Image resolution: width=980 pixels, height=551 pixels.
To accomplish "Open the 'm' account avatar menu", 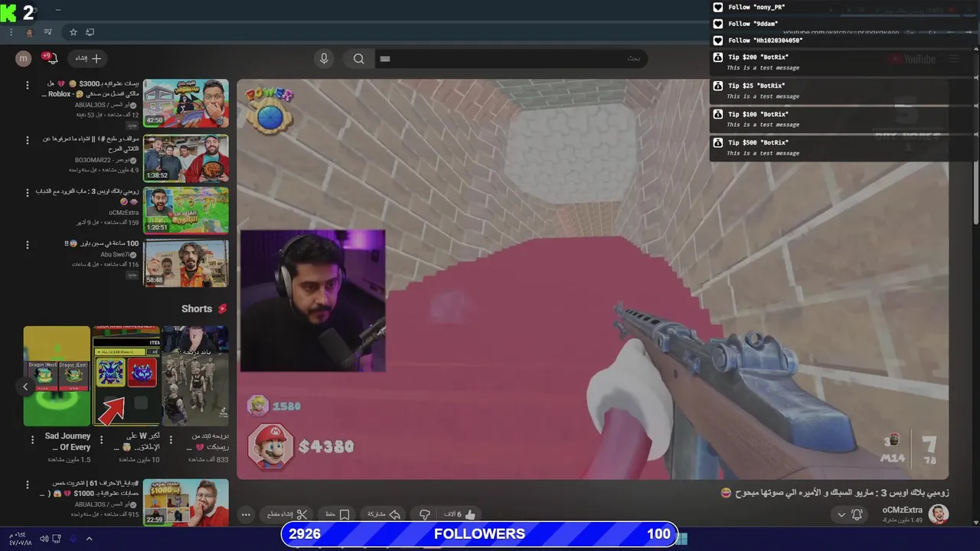I will (24, 59).
